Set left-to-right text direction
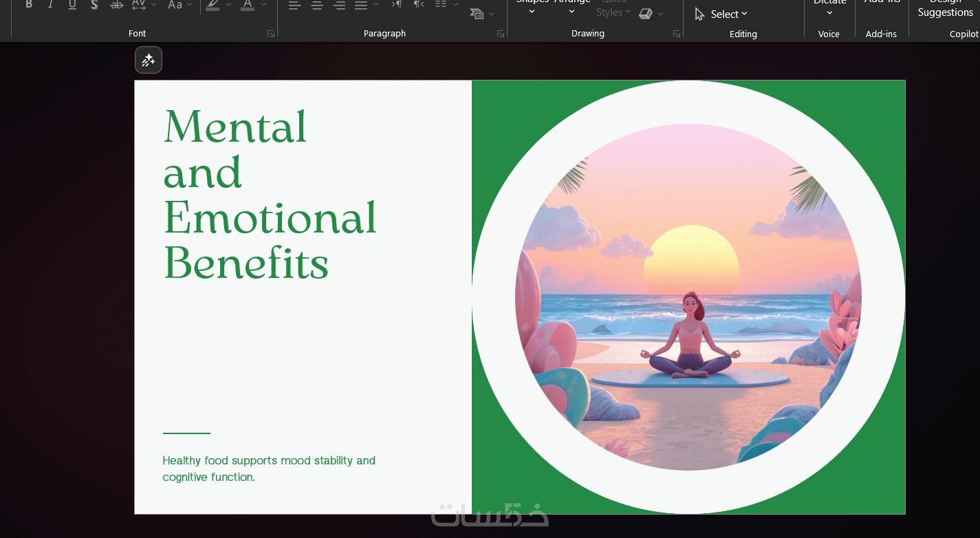 coord(396,5)
